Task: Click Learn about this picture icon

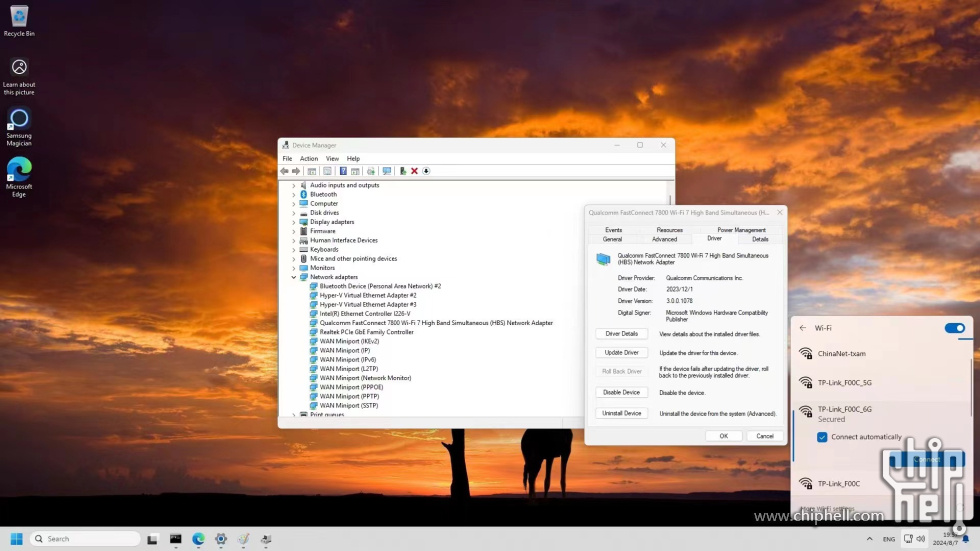Action: point(19,76)
